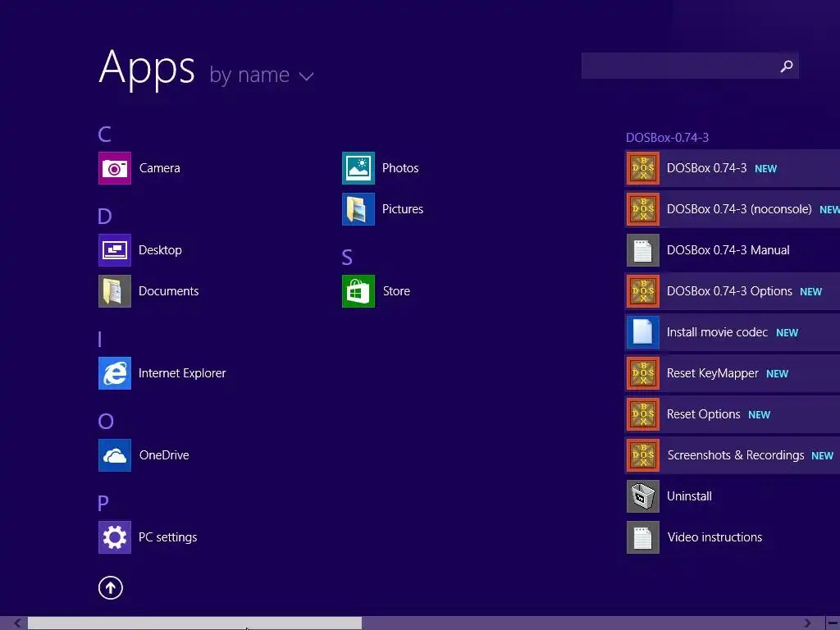
Task: Click the Reset KeyMapper icon
Action: [x=643, y=373]
